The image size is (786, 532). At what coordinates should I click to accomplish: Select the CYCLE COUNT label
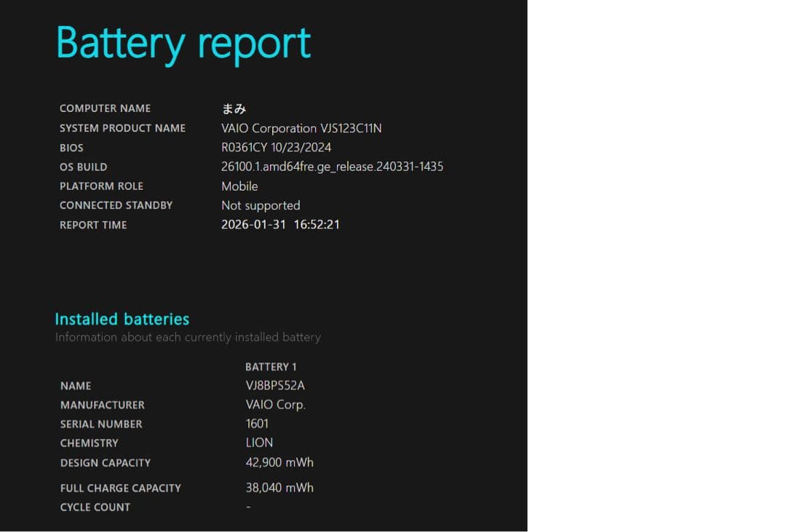(95, 507)
